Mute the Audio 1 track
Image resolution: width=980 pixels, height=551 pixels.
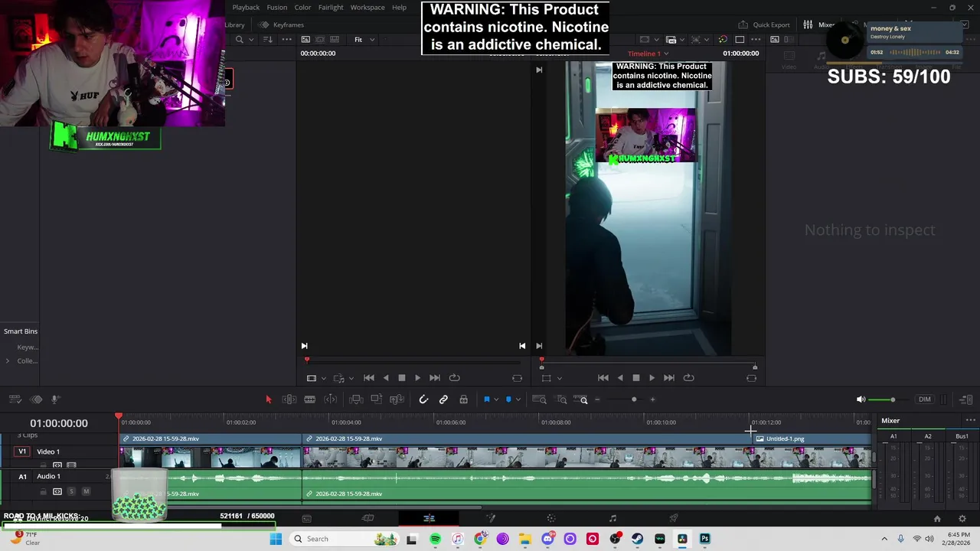(86, 491)
